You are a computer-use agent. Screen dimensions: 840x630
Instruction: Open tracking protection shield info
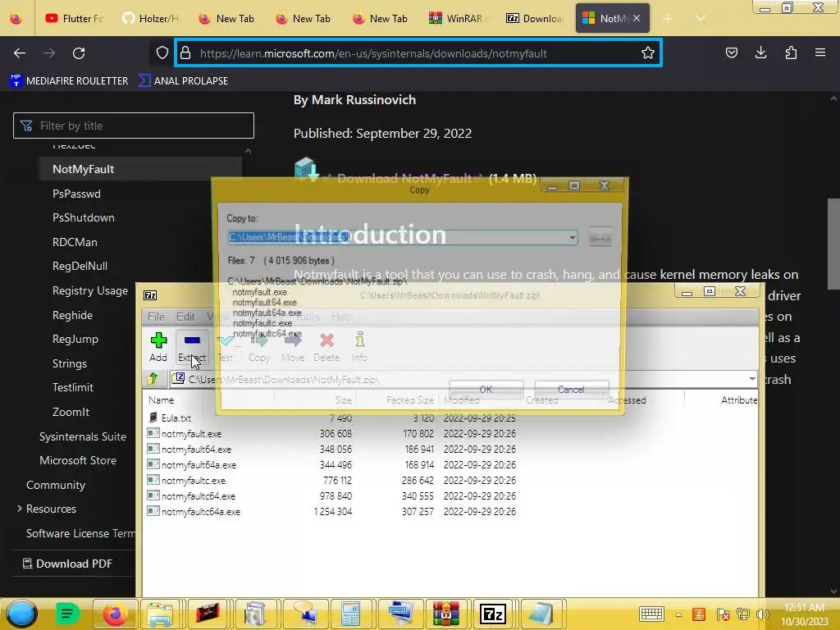162,52
